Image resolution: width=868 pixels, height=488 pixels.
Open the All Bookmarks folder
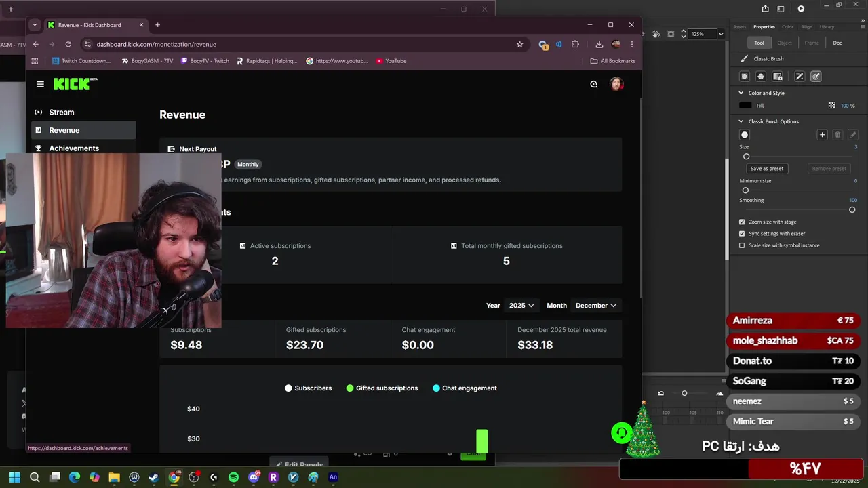pyautogui.click(x=612, y=61)
